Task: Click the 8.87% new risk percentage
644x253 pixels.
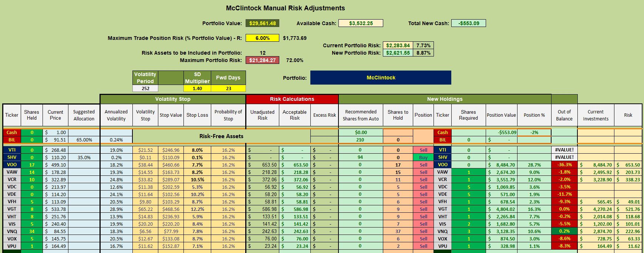Action: [x=423, y=53]
